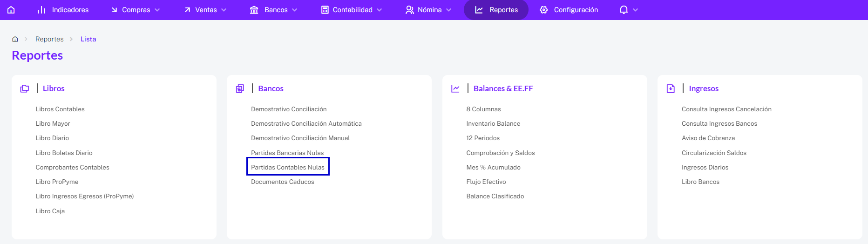Expand the Compras dropdown menu
Viewport: 868px width, 244px height.
tap(136, 10)
